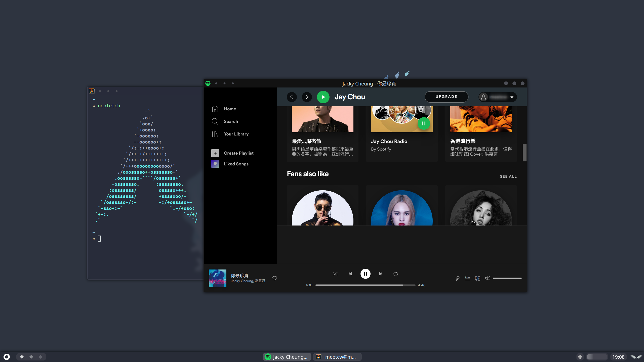The image size is (644, 362).
Task: Navigate back with the left chevron
Action: click(x=292, y=97)
